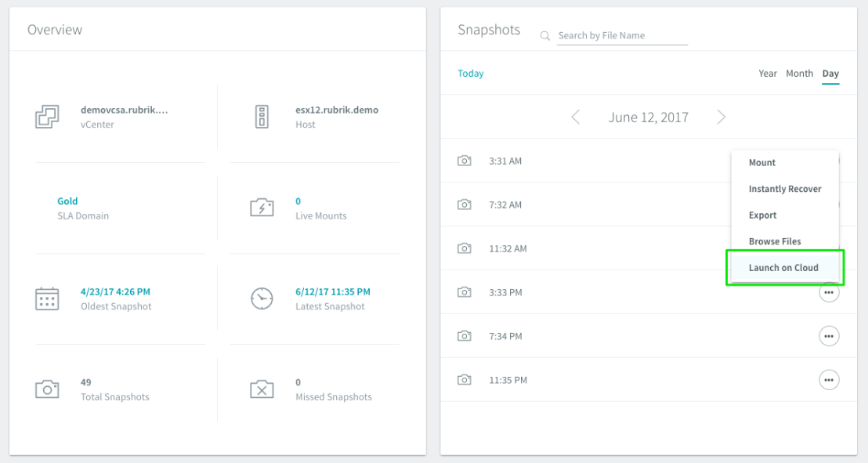Click the esx12 host server icon
This screenshot has width=868, height=463.
coord(262,117)
